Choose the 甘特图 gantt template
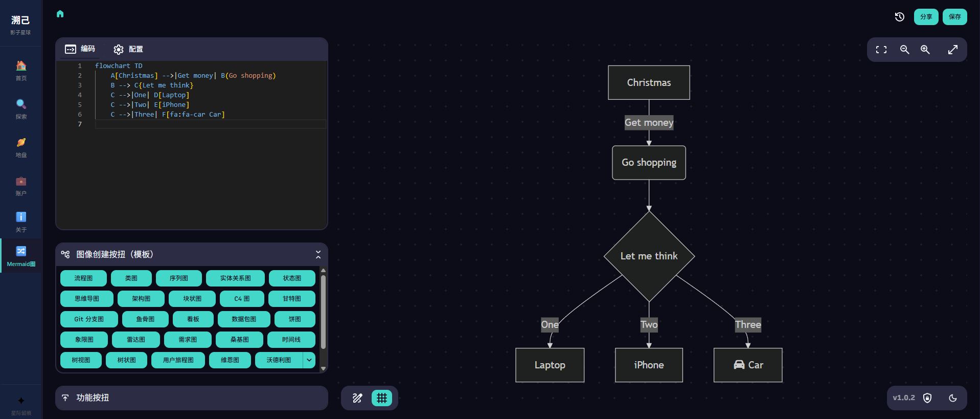This screenshot has width=980, height=419. click(x=292, y=299)
